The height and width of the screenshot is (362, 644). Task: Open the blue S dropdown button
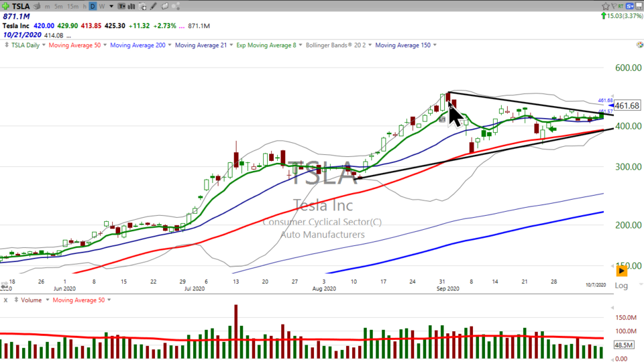click(630, 6)
